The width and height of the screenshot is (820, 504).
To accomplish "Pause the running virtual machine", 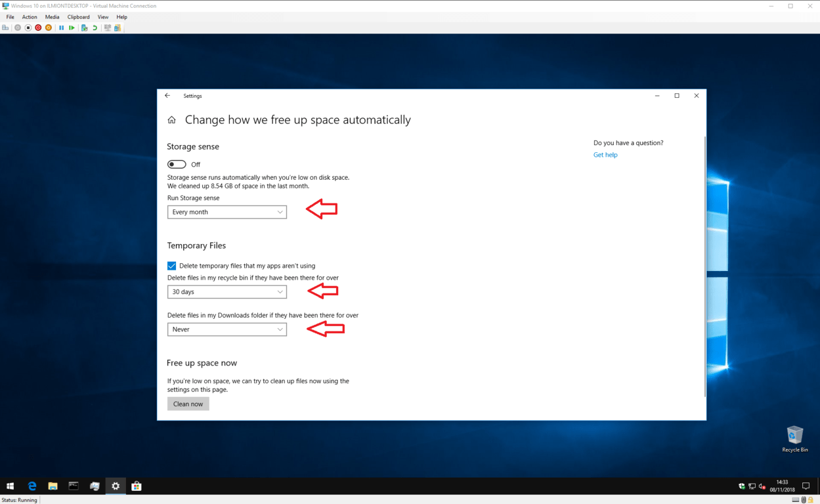I will (62, 28).
